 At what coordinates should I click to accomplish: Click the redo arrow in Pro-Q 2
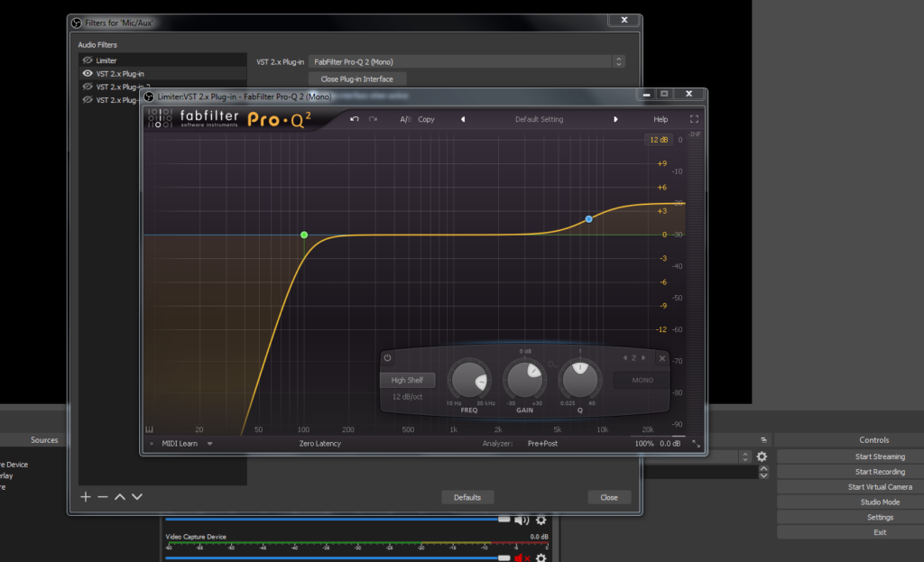(373, 119)
